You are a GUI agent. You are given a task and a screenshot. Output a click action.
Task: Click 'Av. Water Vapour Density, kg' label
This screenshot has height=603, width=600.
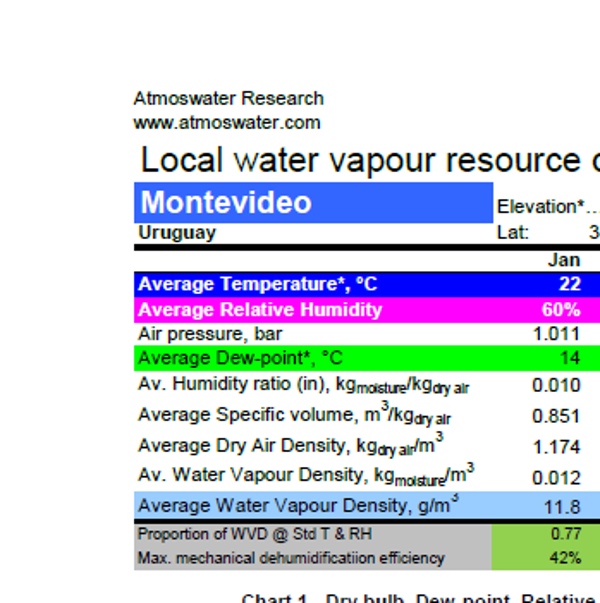(306, 476)
